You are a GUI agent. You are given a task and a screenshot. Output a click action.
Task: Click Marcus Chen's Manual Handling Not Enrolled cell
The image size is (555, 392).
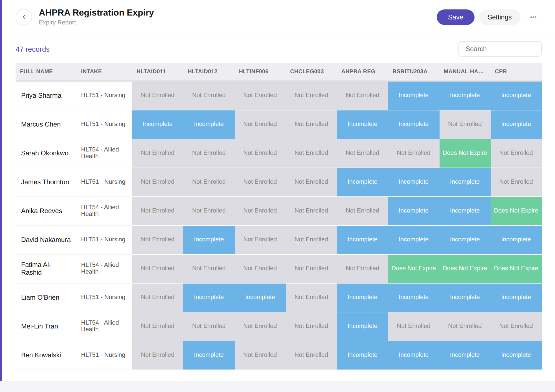tap(465, 124)
